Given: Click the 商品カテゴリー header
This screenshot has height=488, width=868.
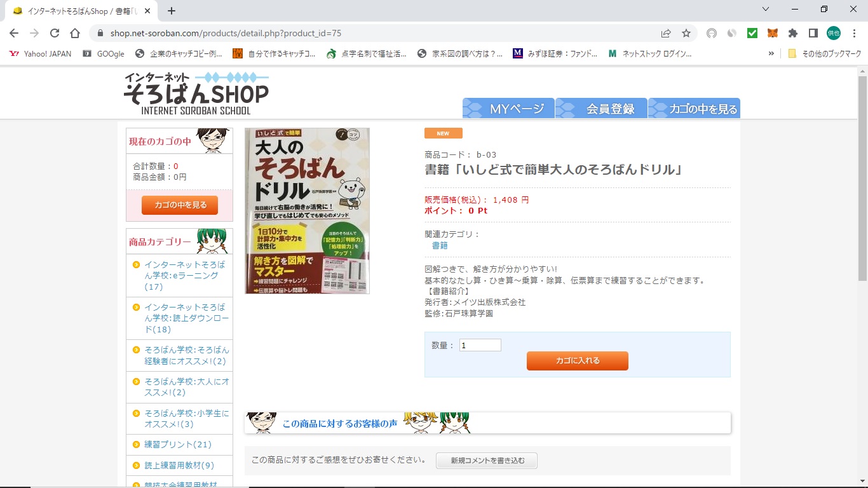Looking at the screenshot, I should point(179,241).
